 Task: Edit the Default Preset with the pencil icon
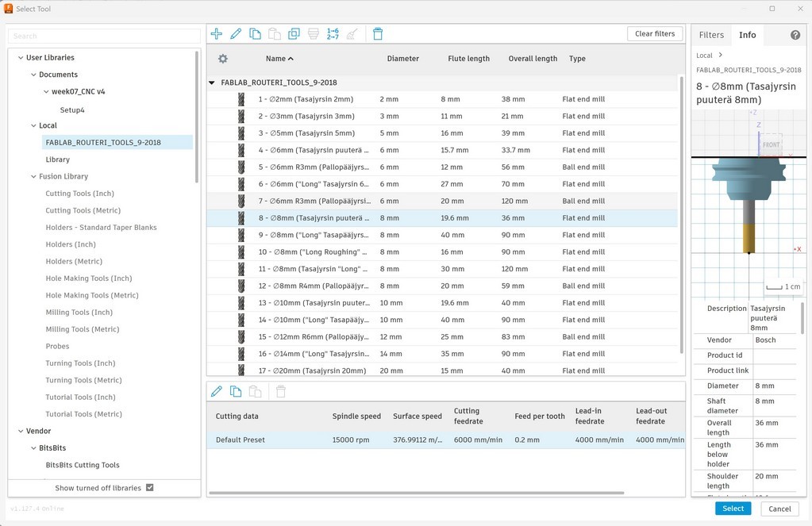click(x=216, y=391)
